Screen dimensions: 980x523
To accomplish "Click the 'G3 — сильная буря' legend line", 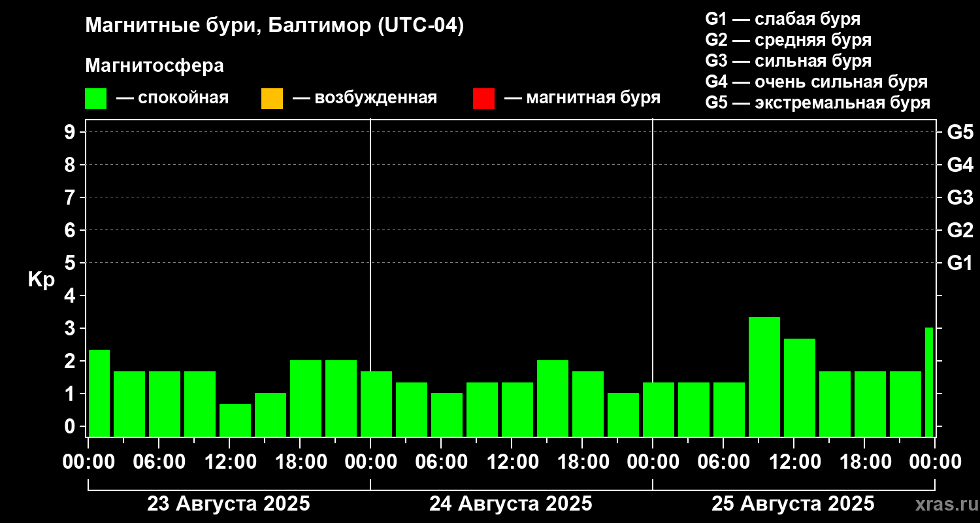I will (788, 61).
